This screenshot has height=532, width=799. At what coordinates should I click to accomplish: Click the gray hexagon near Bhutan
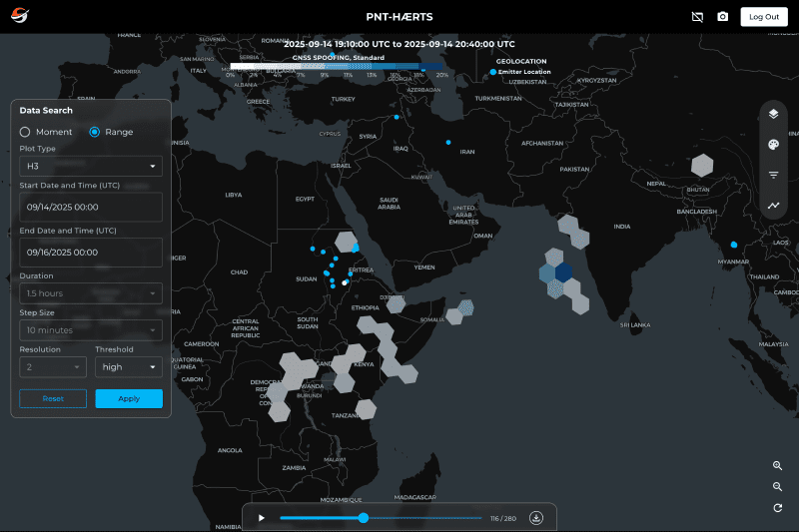click(702, 166)
